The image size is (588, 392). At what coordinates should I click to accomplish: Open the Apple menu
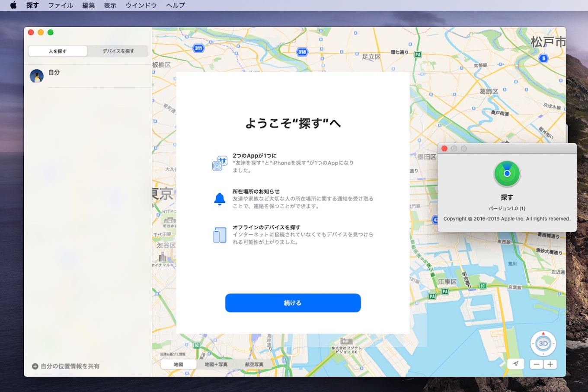point(13,5)
